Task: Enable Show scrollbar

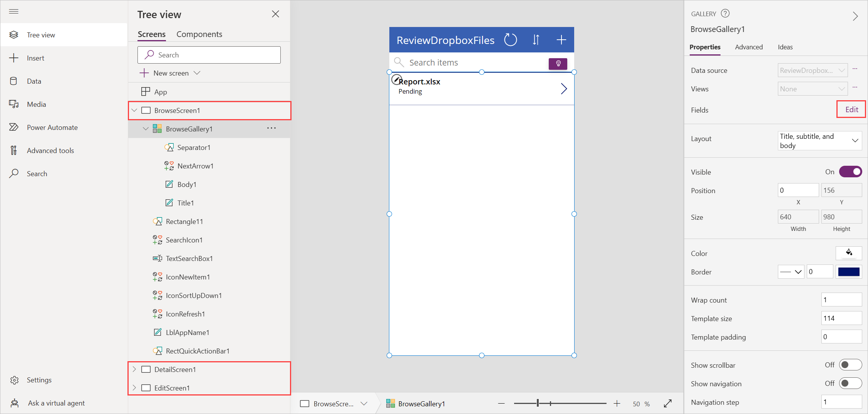Action: (x=851, y=365)
